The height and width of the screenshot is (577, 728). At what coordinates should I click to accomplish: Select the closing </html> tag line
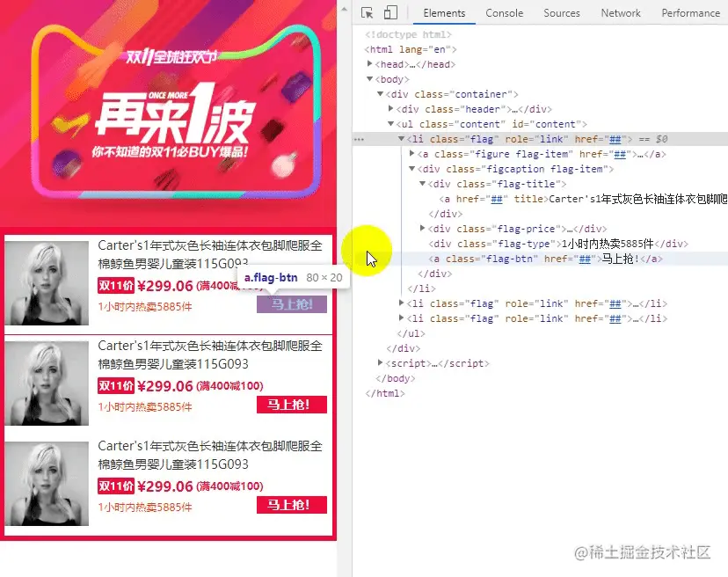[x=385, y=393]
